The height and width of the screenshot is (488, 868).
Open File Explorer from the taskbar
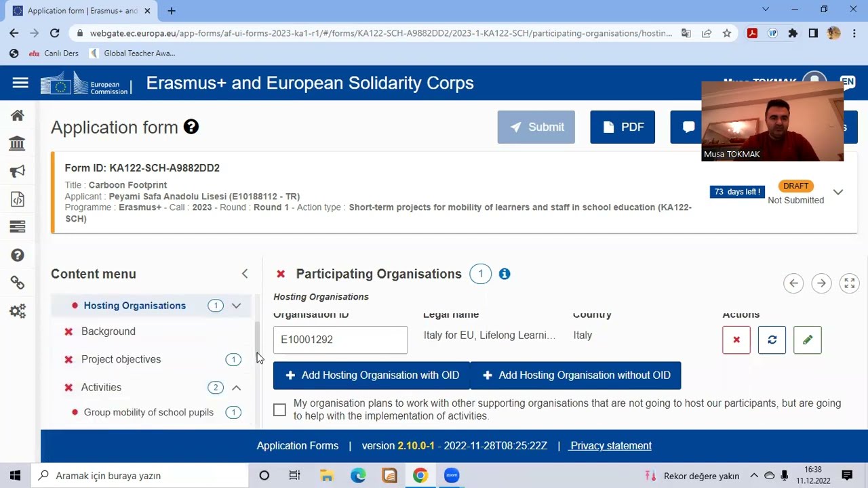pos(326,475)
